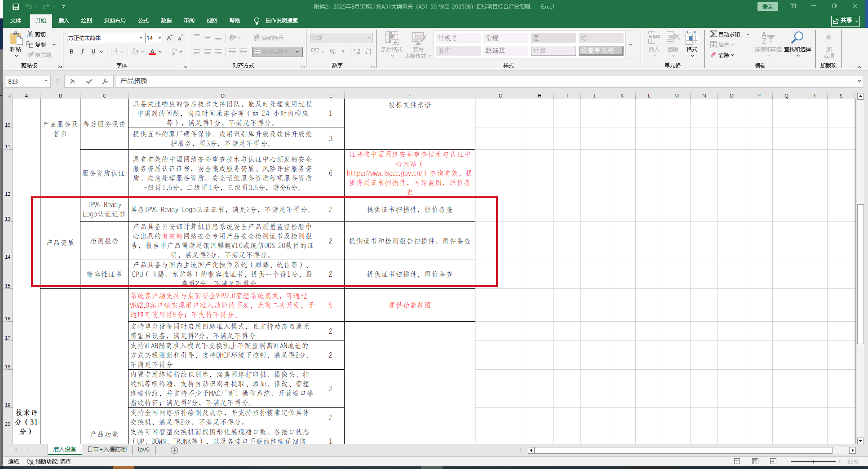Toggle underline formatting

pos(93,52)
